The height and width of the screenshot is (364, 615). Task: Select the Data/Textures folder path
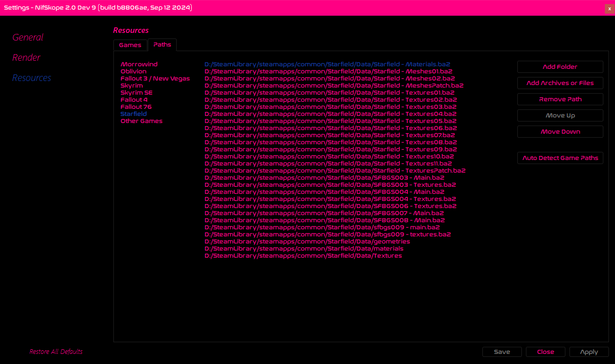303,256
